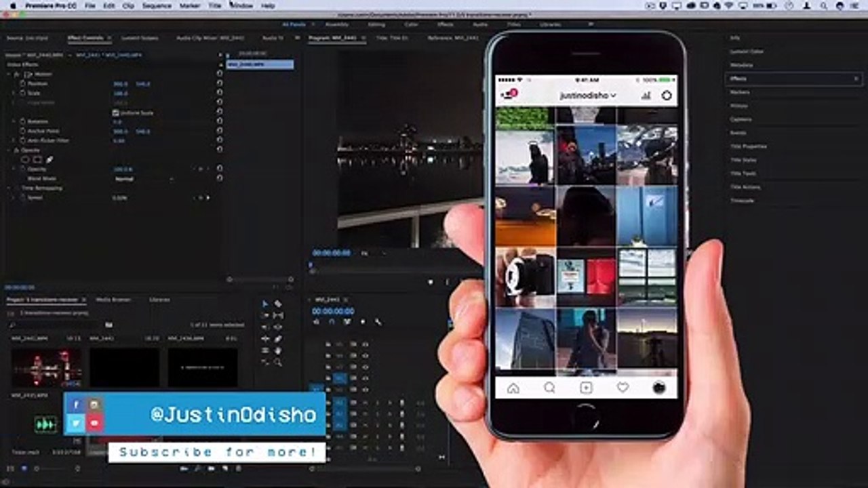This screenshot has width=868, height=488.
Task: Toggle animation stopwatch for Scale
Action: (x=22, y=94)
